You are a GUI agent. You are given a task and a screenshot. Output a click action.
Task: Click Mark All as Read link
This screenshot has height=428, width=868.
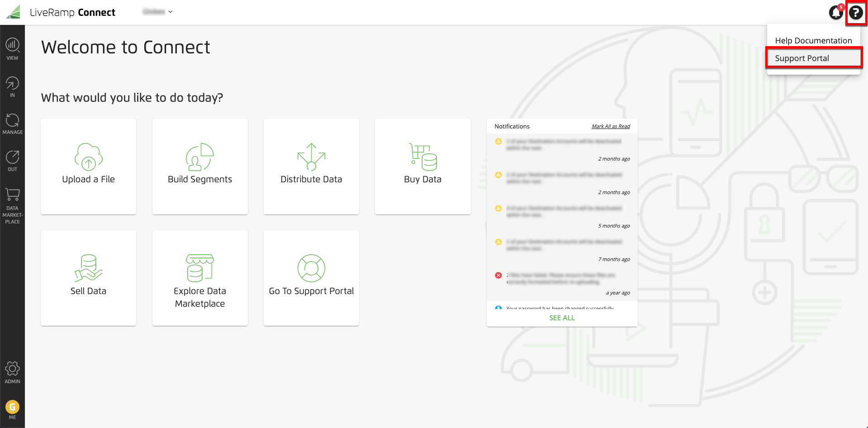pyautogui.click(x=611, y=126)
